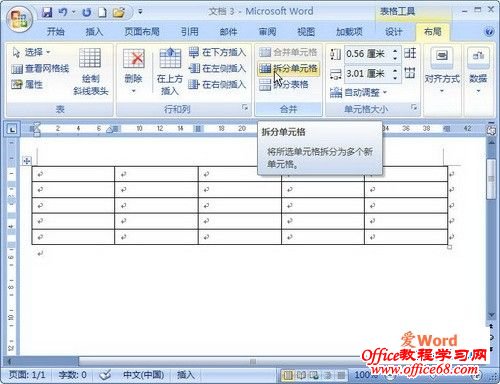Click 合并单元格 button
500x384 pixels.
[x=288, y=52]
